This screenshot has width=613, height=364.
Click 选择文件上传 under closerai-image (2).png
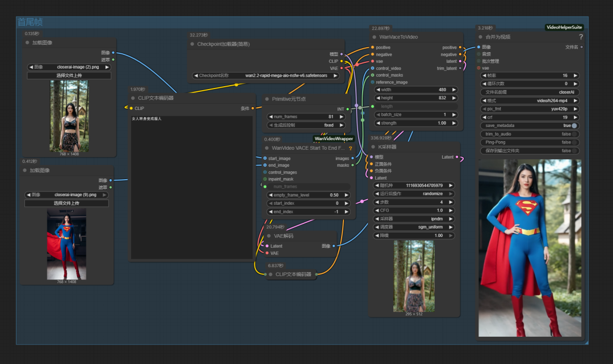click(x=69, y=75)
